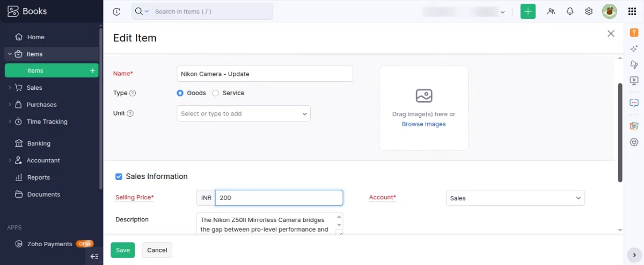Click the image placeholder icon
644x265 pixels.
click(424, 96)
